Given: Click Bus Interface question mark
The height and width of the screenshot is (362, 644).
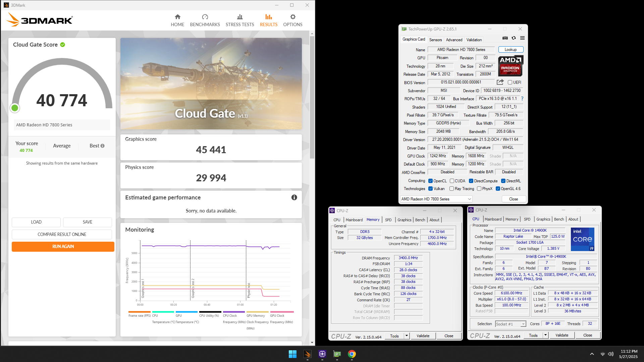Looking at the screenshot, I should pyautogui.click(x=522, y=99).
